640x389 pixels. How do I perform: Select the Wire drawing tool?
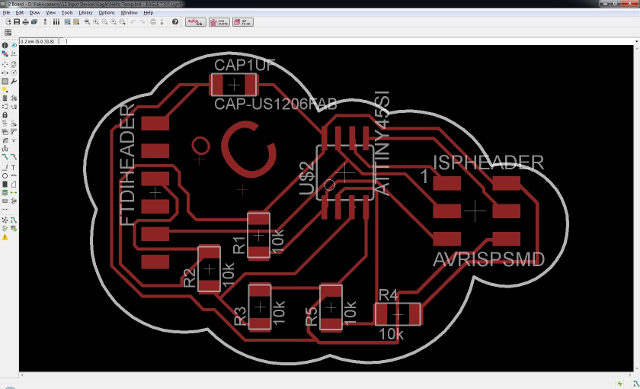5,167
